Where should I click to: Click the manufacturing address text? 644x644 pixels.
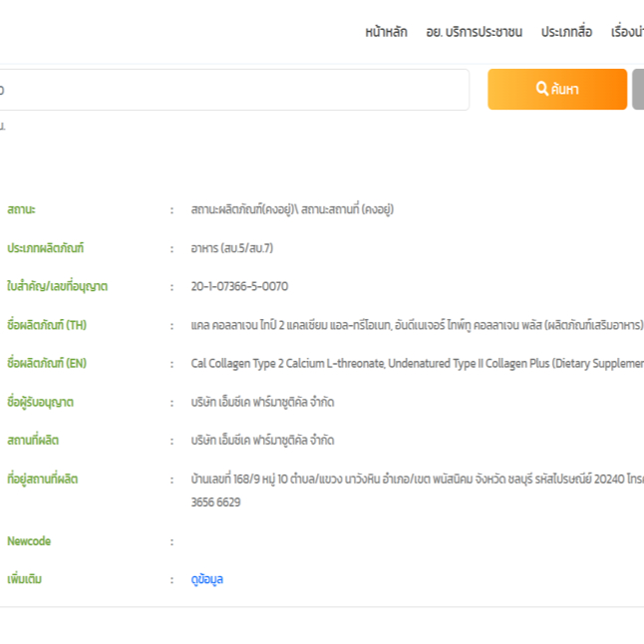(418, 490)
